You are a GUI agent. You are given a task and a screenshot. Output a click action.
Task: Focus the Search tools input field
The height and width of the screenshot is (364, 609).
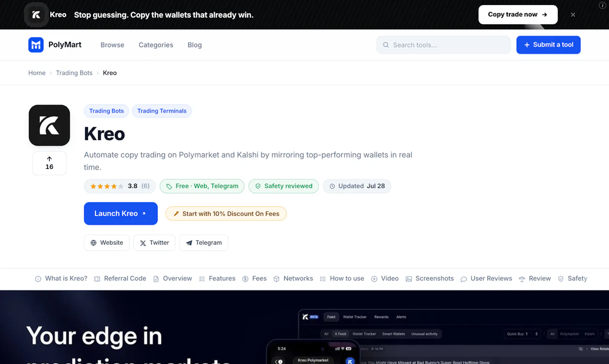[x=443, y=45]
